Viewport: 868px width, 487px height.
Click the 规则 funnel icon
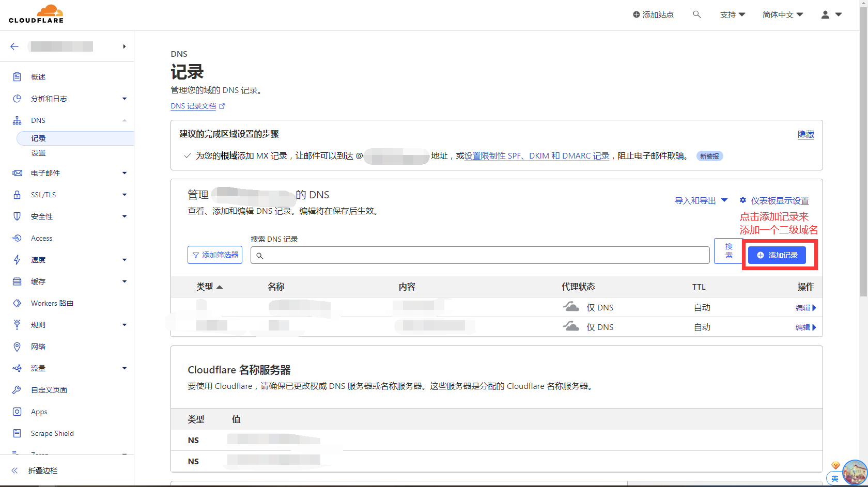pyautogui.click(x=17, y=325)
